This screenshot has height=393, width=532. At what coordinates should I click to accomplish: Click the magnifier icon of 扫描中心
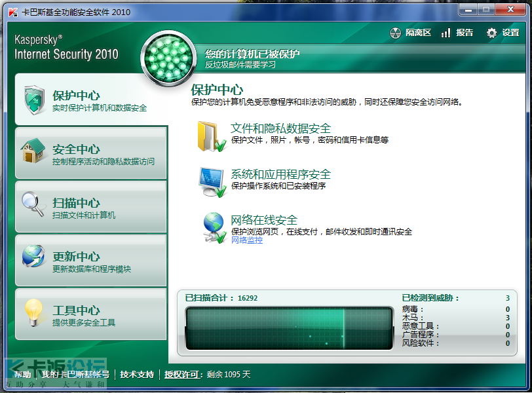click(x=33, y=204)
